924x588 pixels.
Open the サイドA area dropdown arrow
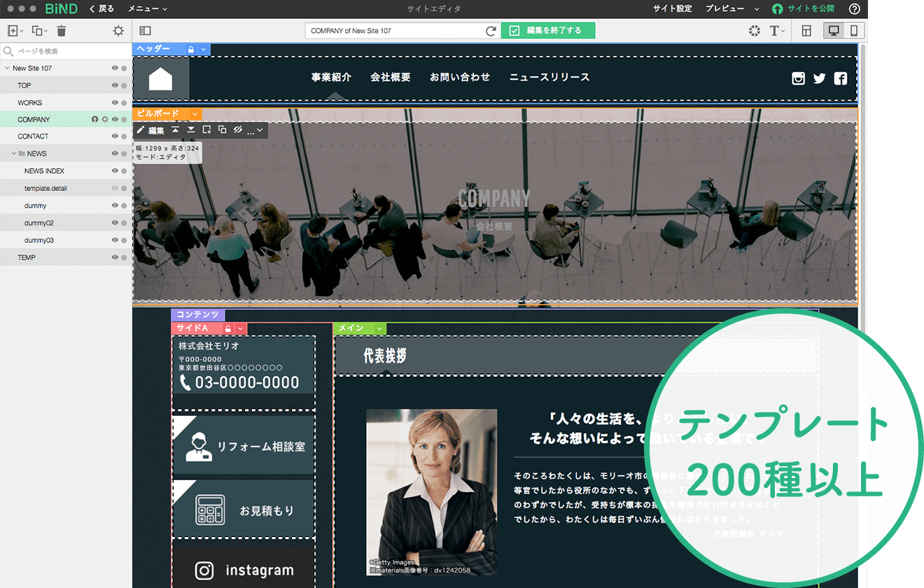click(x=241, y=328)
